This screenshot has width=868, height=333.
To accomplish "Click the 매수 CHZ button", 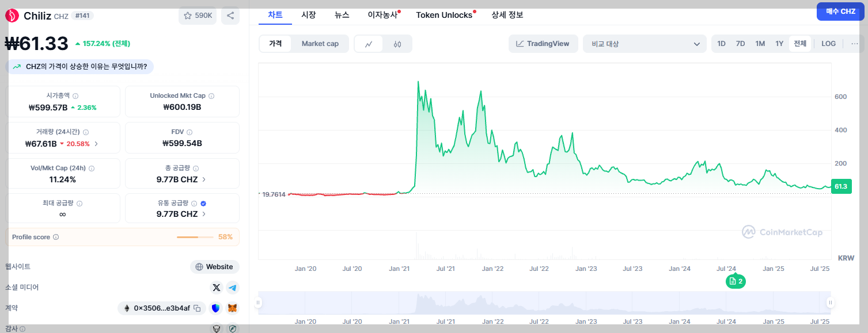I will [x=841, y=11].
